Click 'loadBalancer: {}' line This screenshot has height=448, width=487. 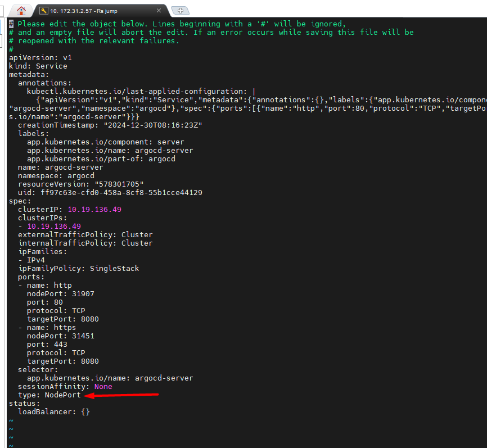pyautogui.click(x=54, y=412)
